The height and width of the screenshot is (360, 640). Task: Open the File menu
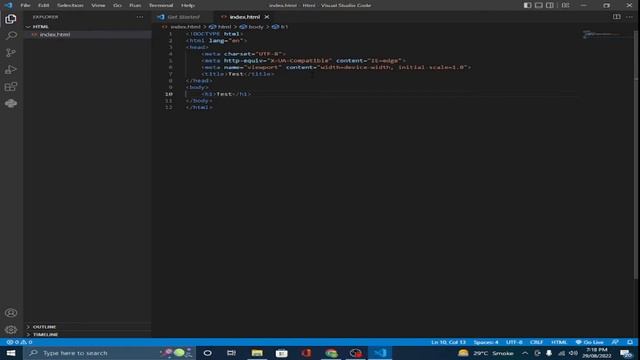[25, 5]
